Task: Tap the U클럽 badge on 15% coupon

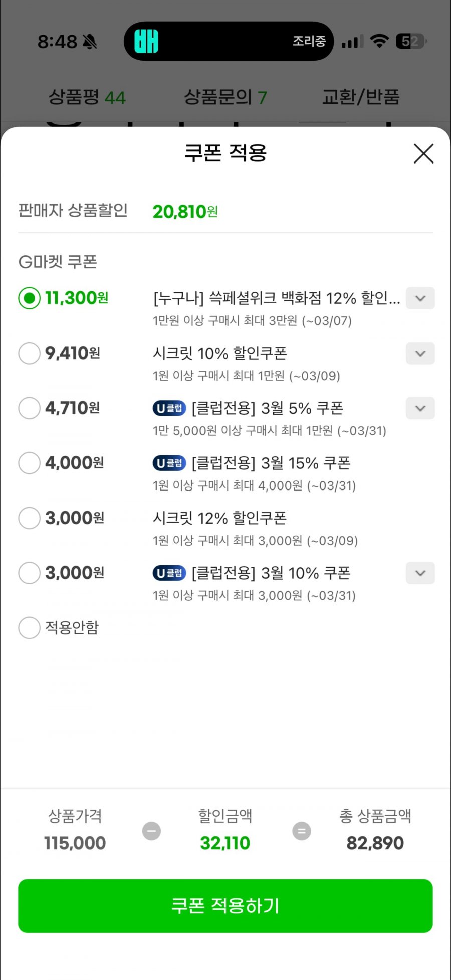Action: [169, 463]
